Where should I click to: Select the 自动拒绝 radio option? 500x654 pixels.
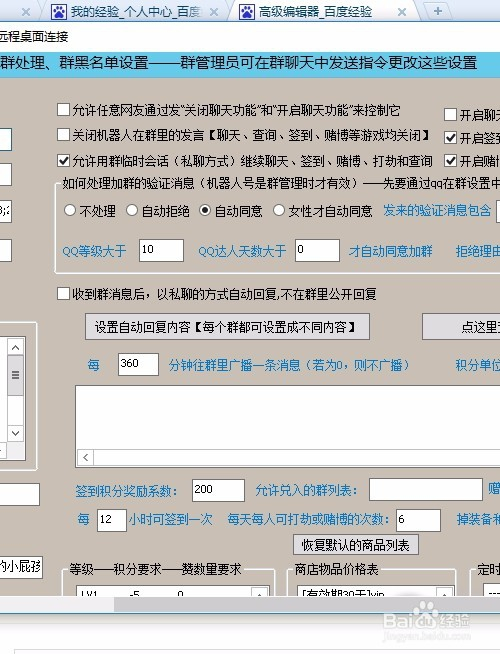click(132, 210)
